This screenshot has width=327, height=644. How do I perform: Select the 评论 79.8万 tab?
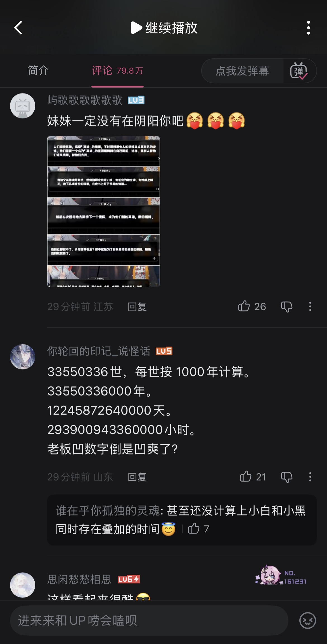pos(117,70)
